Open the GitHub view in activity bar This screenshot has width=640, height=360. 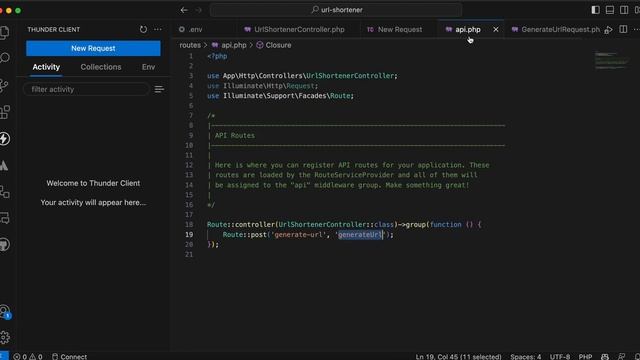4,245
